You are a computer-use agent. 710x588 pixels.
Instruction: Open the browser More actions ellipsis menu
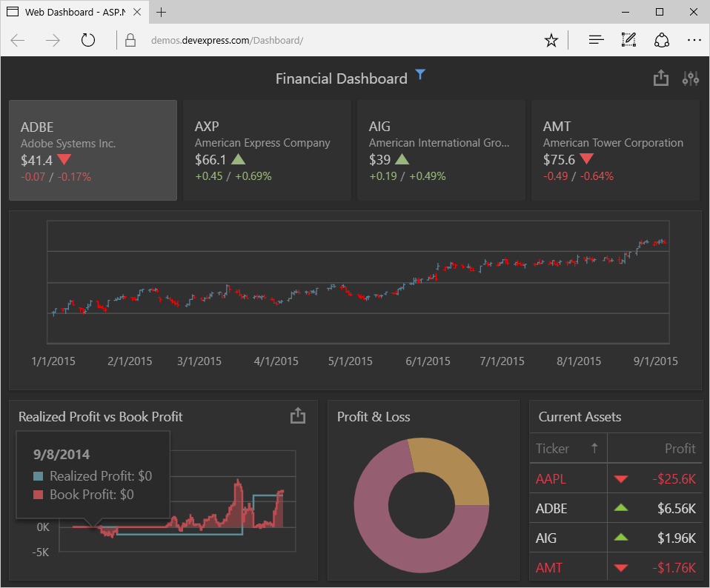(694, 40)
